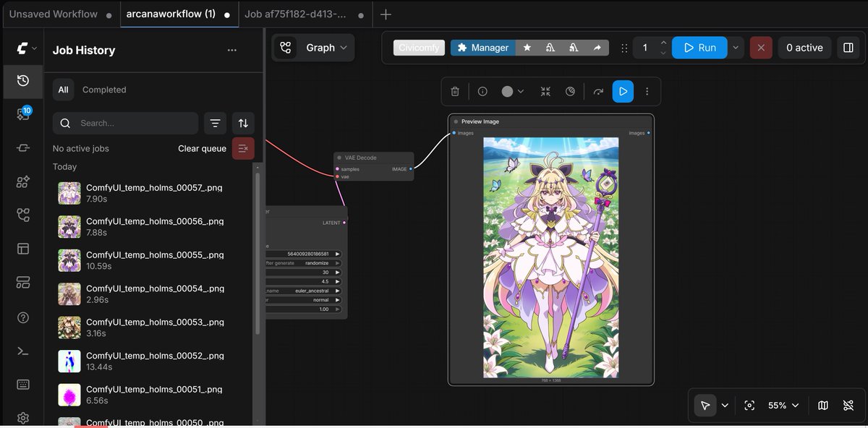868x428 pixels.
Task: Open the Manager button
Action: pos(482,48)
